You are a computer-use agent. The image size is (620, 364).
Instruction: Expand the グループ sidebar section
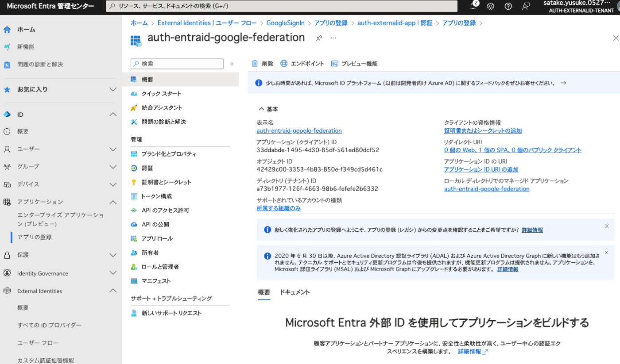tap(113, 167)
